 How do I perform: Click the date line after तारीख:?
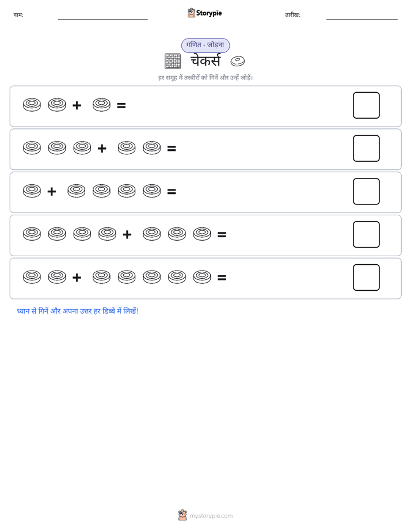(362, 19)
